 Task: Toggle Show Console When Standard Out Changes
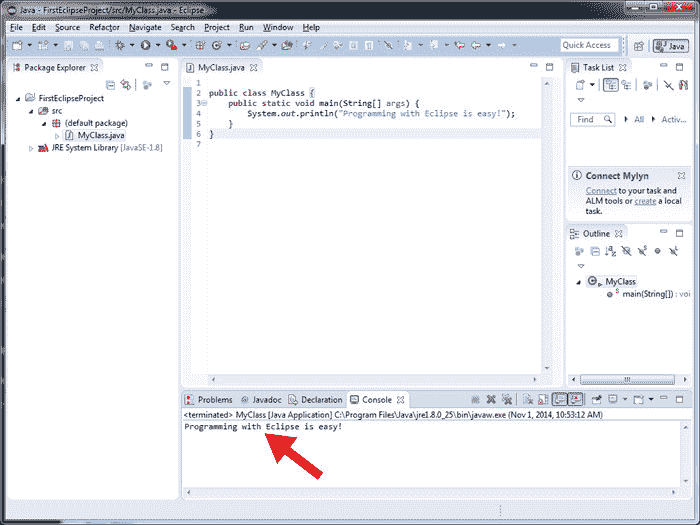(x=559, y=399)
